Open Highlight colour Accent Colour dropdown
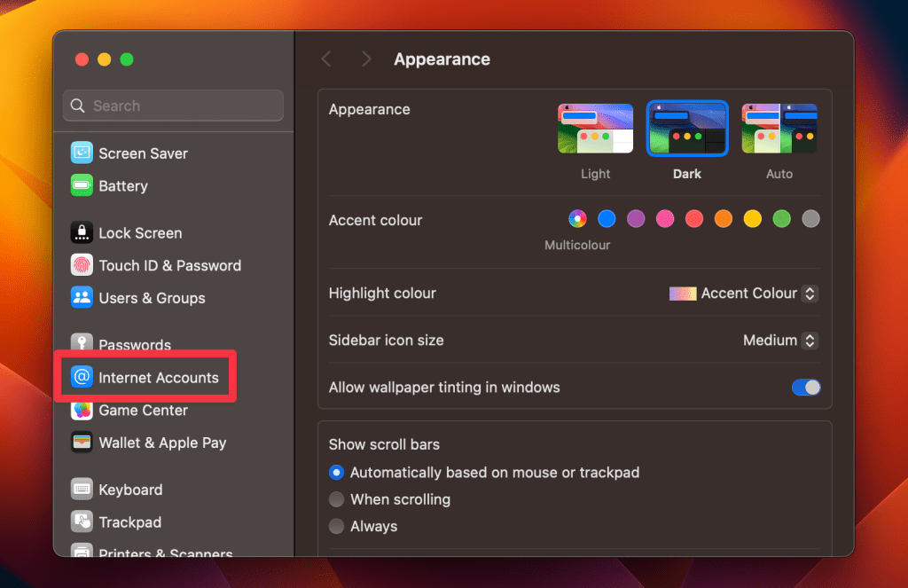This screenshot has width=908, height=588. coord(744,294)
